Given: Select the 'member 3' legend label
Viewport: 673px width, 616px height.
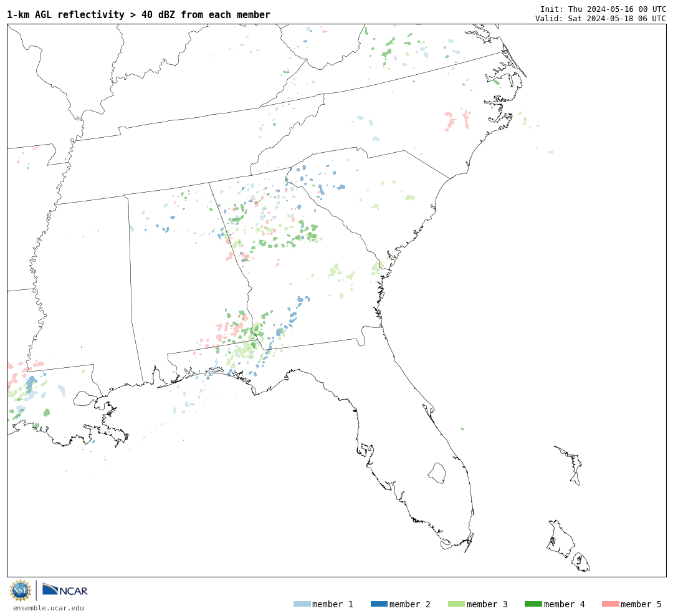Looking at the screenshot, I should (x=487, y=604).
